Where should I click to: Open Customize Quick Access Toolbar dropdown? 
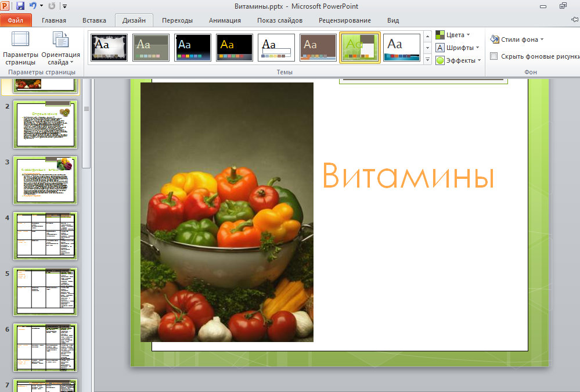tap(64, 6)
